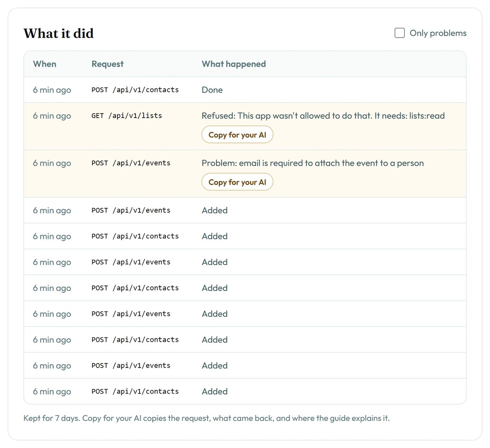
Task: Click the 'Problem: email is required' message
Action: click(x=313, y=163)
